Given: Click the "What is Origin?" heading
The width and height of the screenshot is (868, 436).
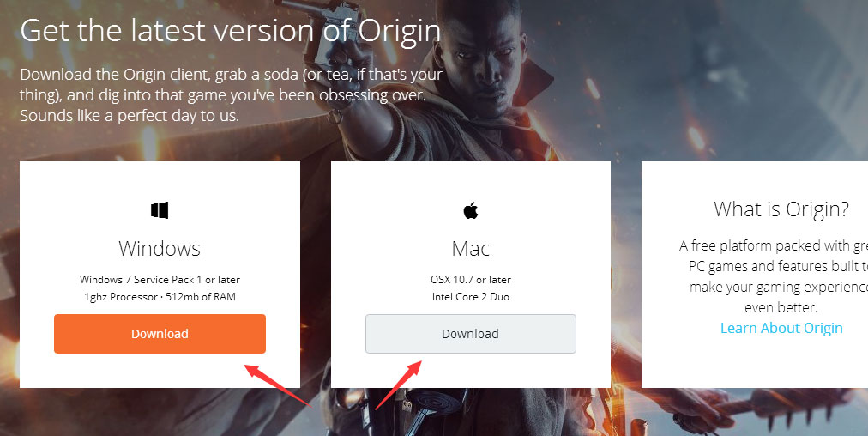Looking at the screenshot, I should click(x=781, y=209).
